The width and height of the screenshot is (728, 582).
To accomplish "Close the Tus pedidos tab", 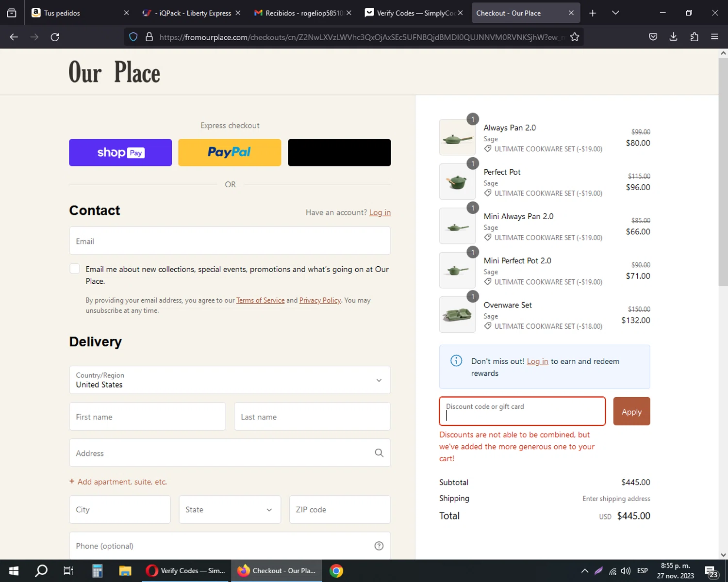I will [x=126, y=13].
